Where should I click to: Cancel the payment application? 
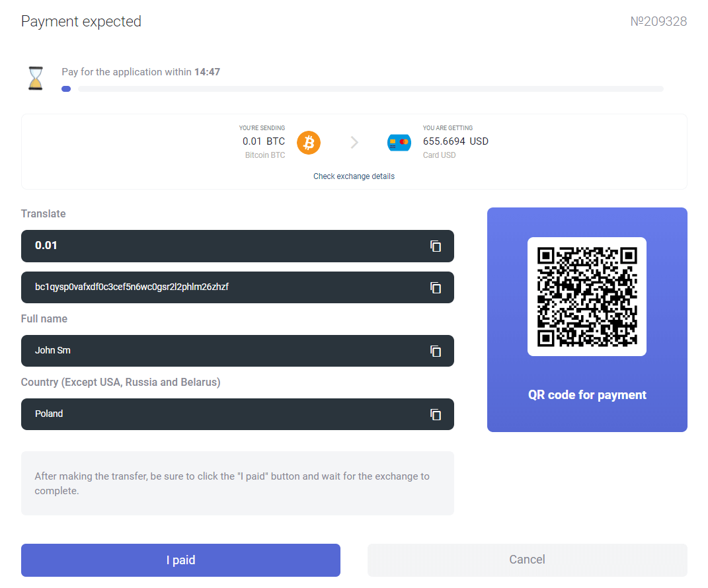527,560
